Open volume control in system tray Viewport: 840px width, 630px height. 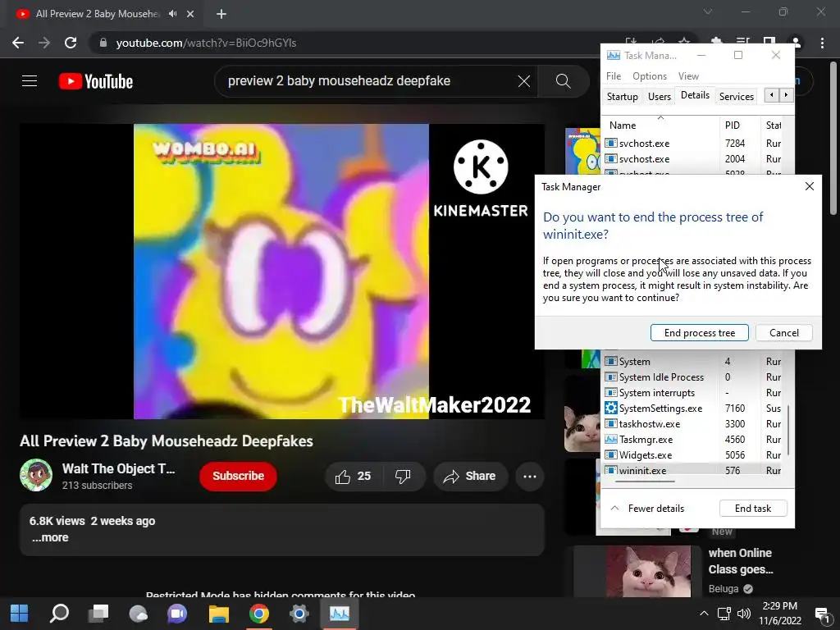click(x=743, y=614)
